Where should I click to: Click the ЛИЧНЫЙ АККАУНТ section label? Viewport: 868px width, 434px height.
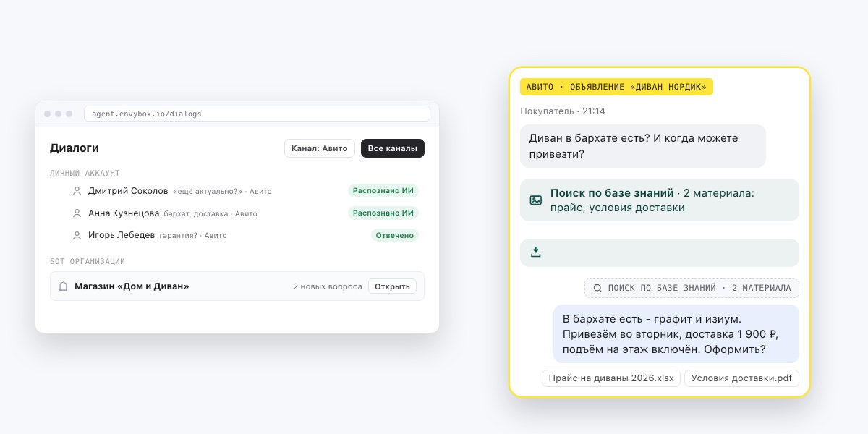point(85,174)
